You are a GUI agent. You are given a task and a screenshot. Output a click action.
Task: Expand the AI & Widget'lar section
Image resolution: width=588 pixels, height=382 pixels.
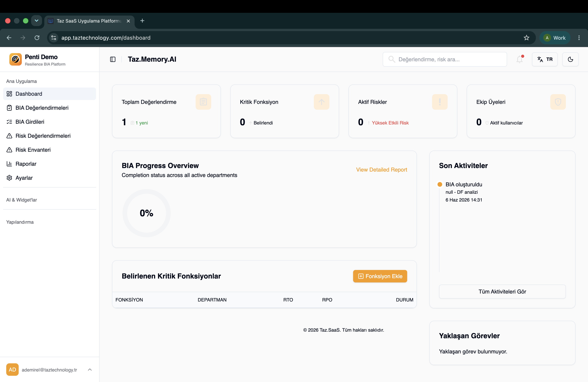click(x=22, y=200)
